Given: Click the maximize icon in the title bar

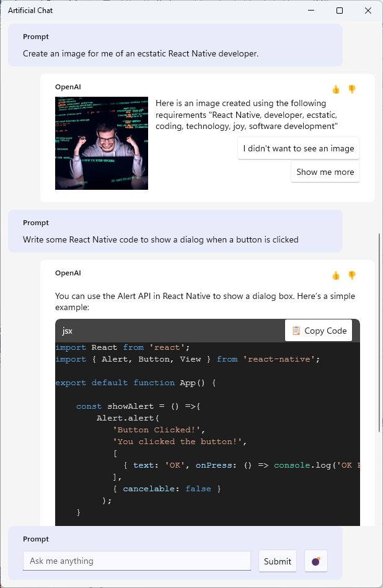Looking at the screenshot, I should pyautogui.click(x=338, y=11).
